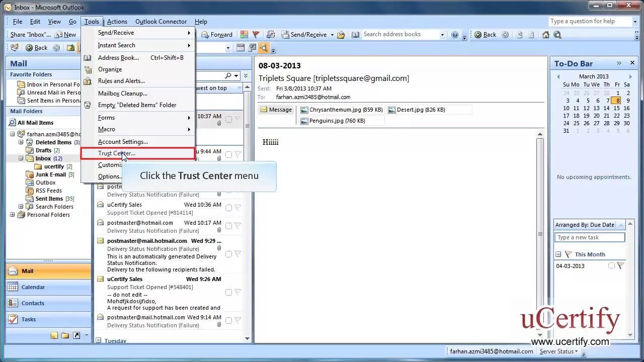
Task: Click Empty "Deleted Items" Folder menu item
Action: [x=138, y=105]
